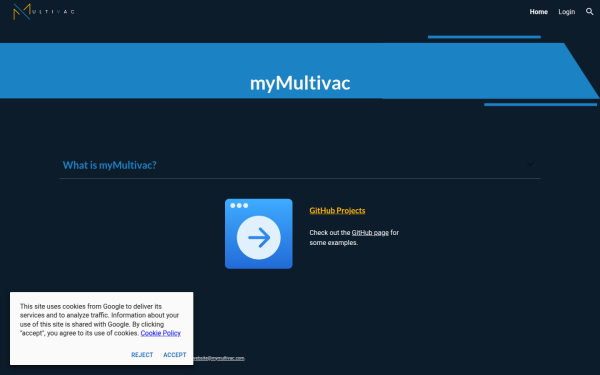
Task: Open the Cookie Policy link
Action: point(161,333)
